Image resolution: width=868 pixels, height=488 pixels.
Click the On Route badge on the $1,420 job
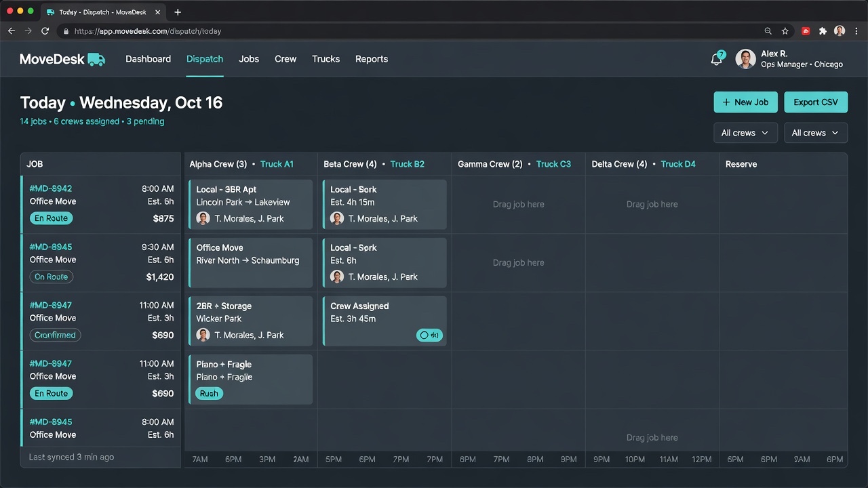coord(52,277)
